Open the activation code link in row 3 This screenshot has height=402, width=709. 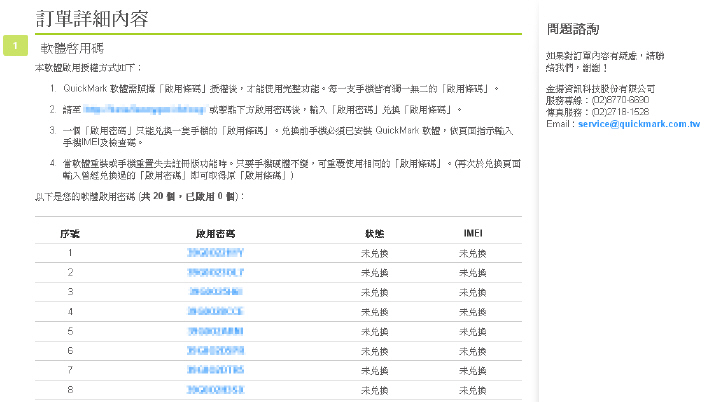coord(215,291)
